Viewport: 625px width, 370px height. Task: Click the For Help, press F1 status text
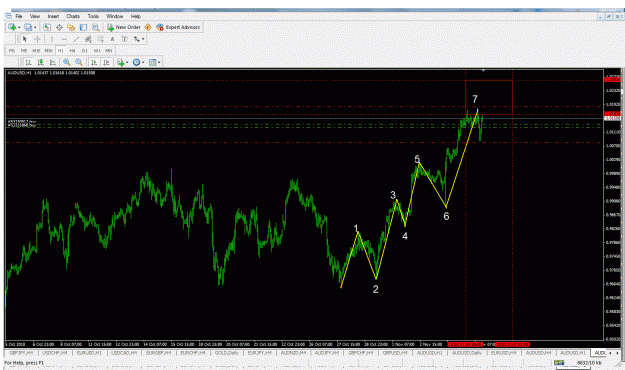pyautogui.click(x=24, y=363)
